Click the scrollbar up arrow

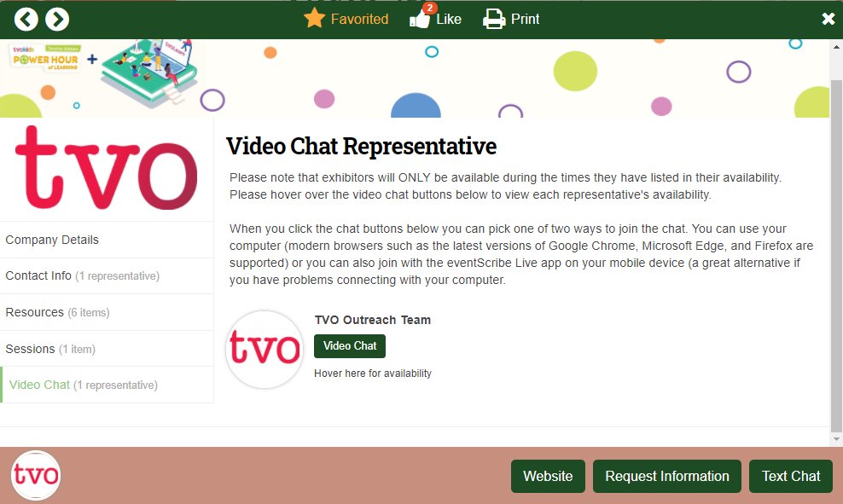pos(836,47)
